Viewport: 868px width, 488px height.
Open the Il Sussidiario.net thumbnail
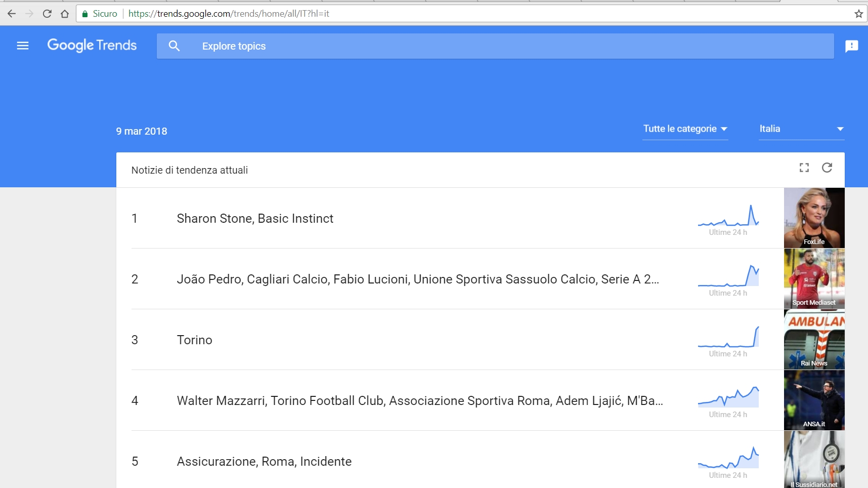click(814, 460)
